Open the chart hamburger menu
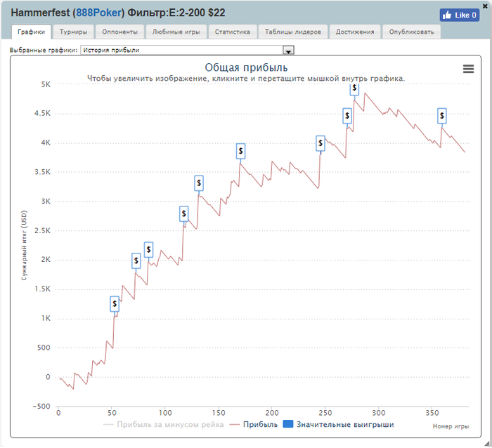492x448 pixels. pos(468,69)
